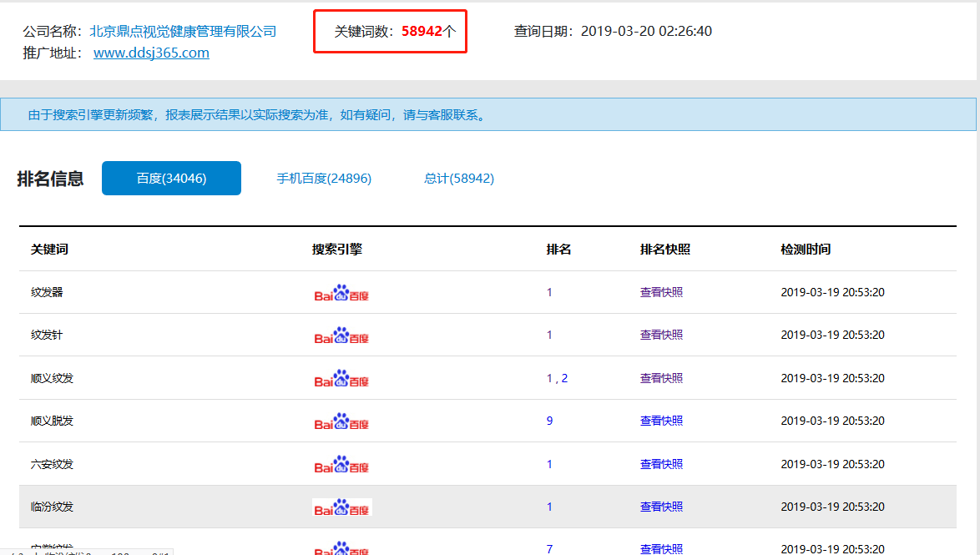
Task: Open the 北京鼎点视觉健康管理有限公司 company link
Action: tap(183, 31)
